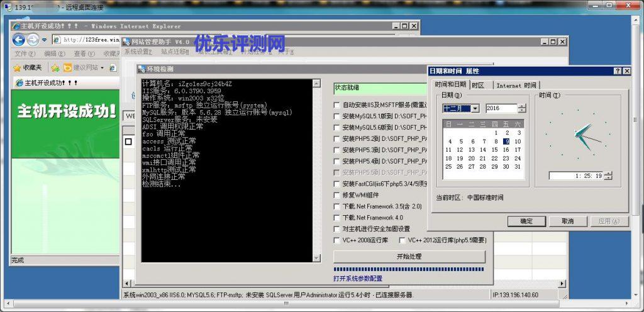Click the 环境检测 dialog title icon
The width and height of the screenshot is (644, 312).
142,69
